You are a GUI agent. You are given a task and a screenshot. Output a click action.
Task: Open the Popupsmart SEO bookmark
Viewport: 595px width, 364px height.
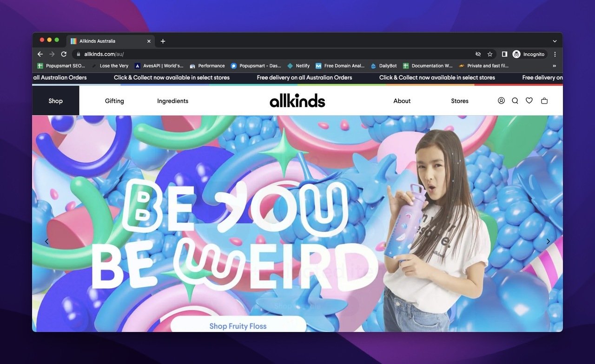(61, 66)
